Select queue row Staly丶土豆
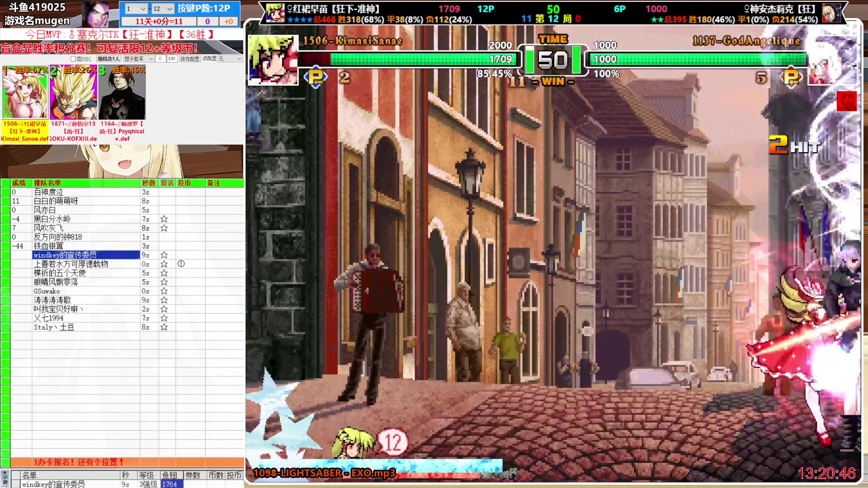868x488 pixels. [86, 328]
